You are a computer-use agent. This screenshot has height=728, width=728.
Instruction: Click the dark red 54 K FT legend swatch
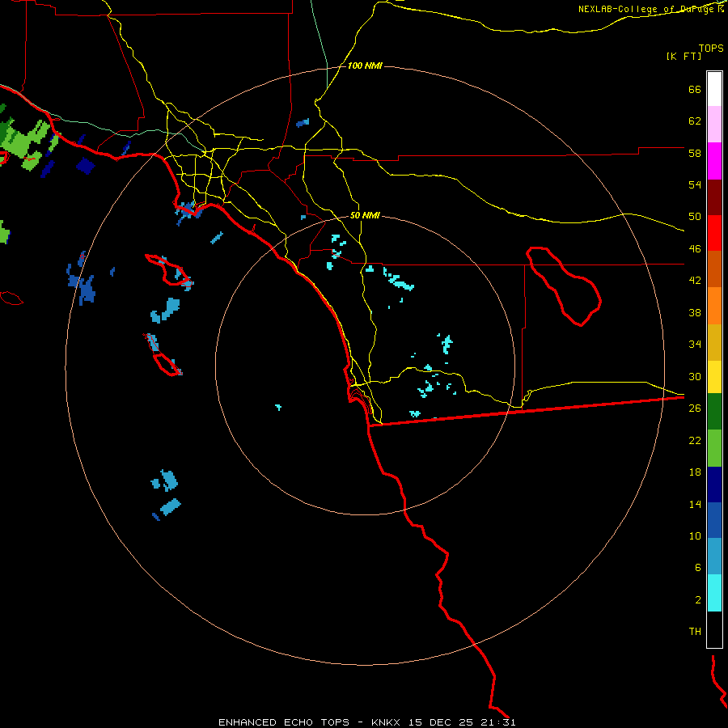click(714, 197)
